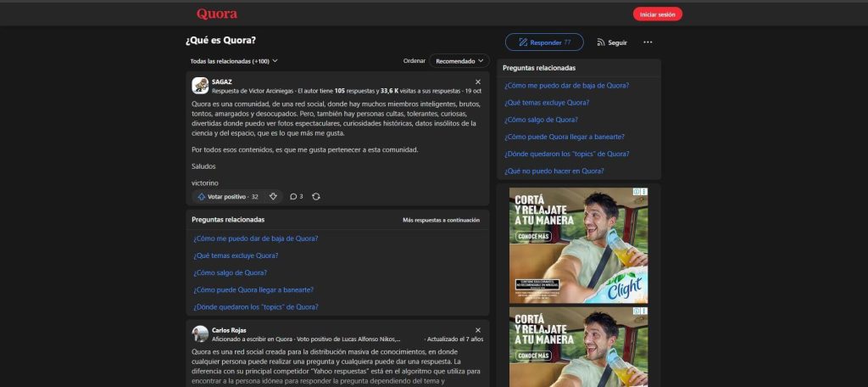This screenshot has width=868, height=387.
Task: Dismiss the SAGAZ answer with the X
Action: click(x=478, y=81)
